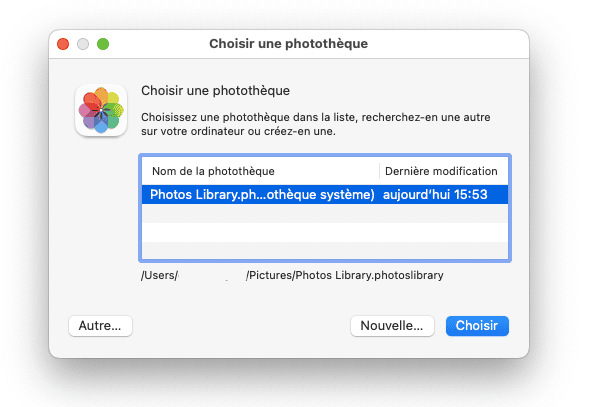The height and width of the screenshot is (407, 604).
Task: Click the heading beside the Photos icon
Action: pyautogui.click(x=215, y=90)
